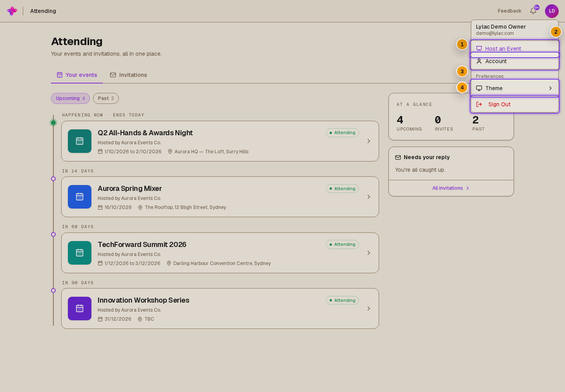Click Aurora Spring Mixer blue calendar tile
Viewport: 565px width, 392px height.
coord(80,197)
